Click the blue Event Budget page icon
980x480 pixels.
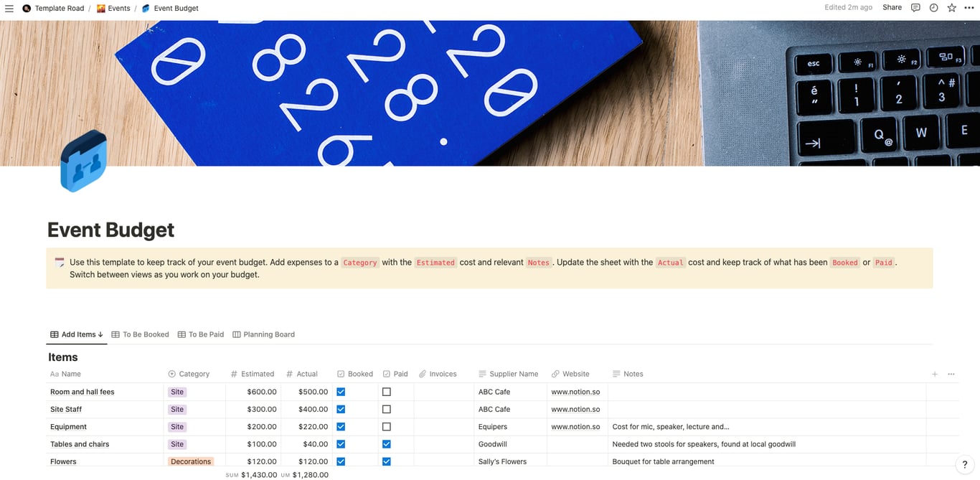pos(83,161)
